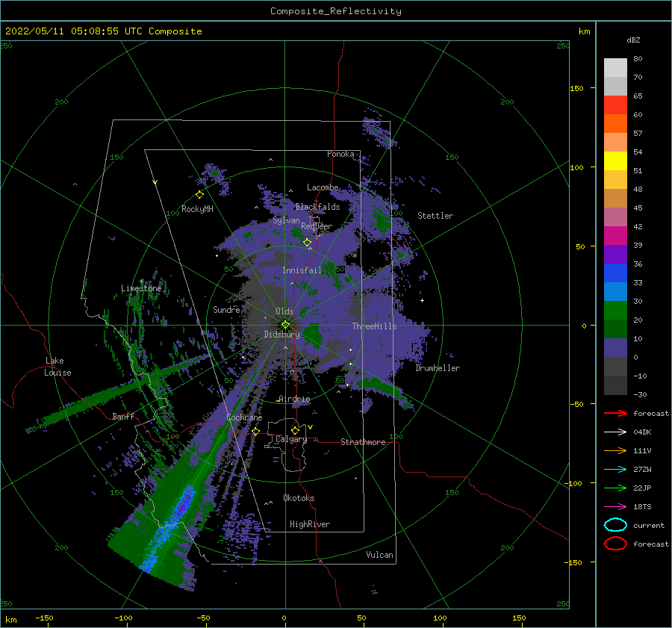This screenshot has height=628, width=672.
Task: Click the Composite_Reflectivity title
Action: click(x=335, y=11)
